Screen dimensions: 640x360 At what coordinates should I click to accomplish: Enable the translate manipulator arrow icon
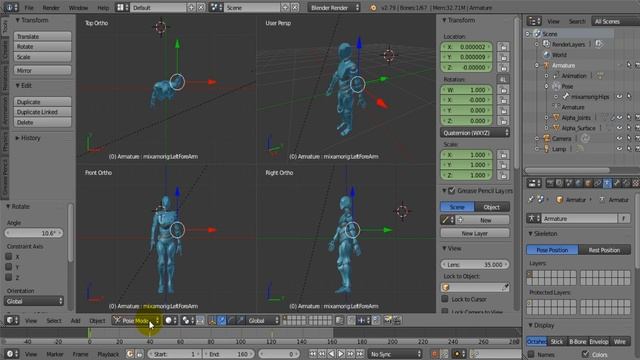(221, 320)
